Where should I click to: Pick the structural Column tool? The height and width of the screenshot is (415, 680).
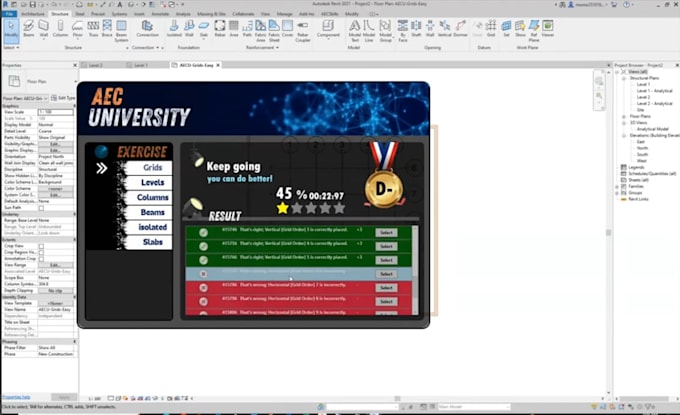click(60, 29)
